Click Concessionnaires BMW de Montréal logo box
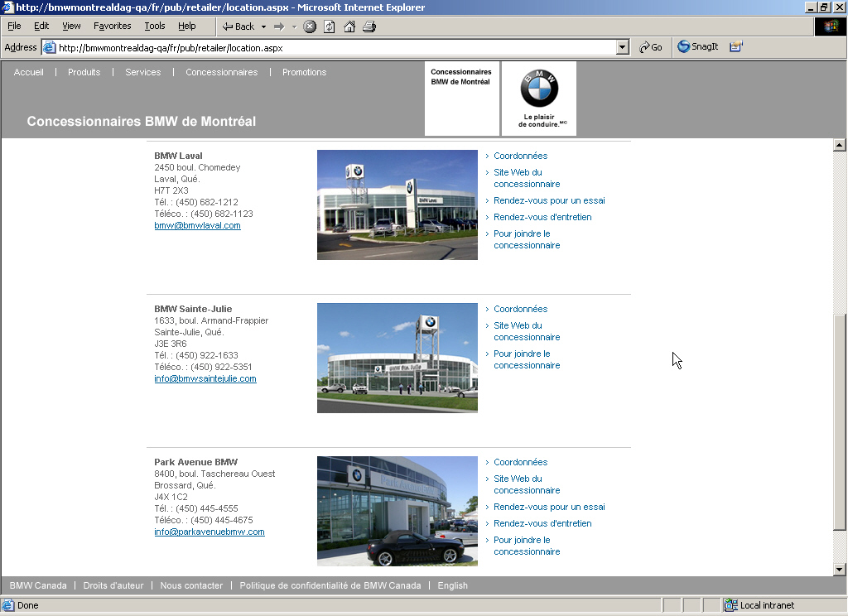 point(462,99)
